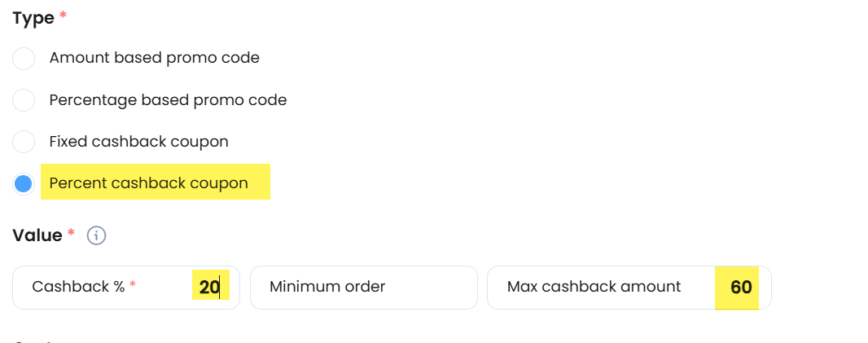Click the 'Value' section heading

tap(37, 235)
